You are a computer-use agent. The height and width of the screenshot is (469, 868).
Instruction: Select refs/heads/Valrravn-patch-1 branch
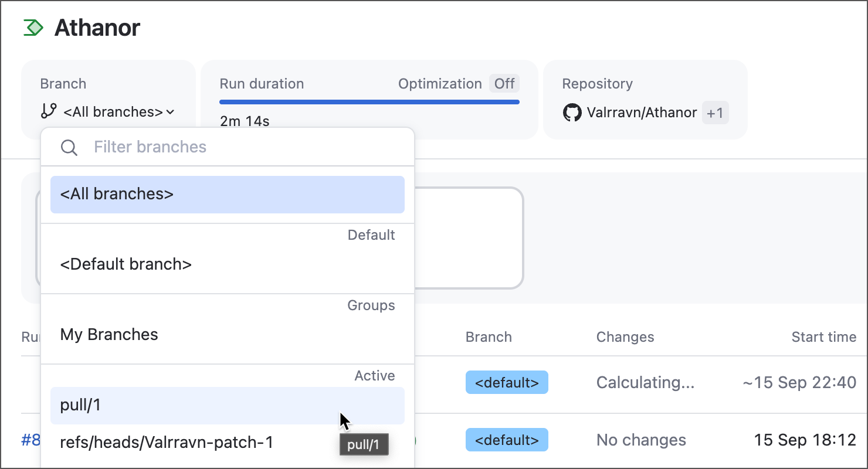coord(167,443)
